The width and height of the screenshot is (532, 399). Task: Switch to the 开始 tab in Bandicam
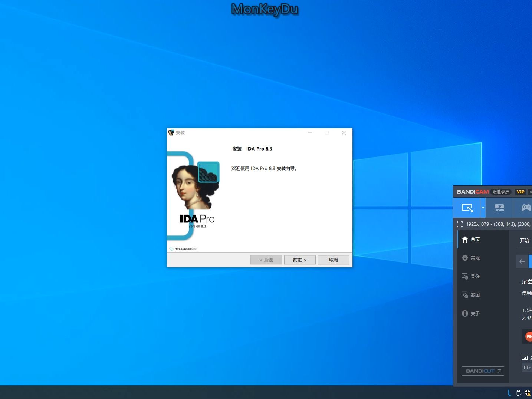pos(524,240)
